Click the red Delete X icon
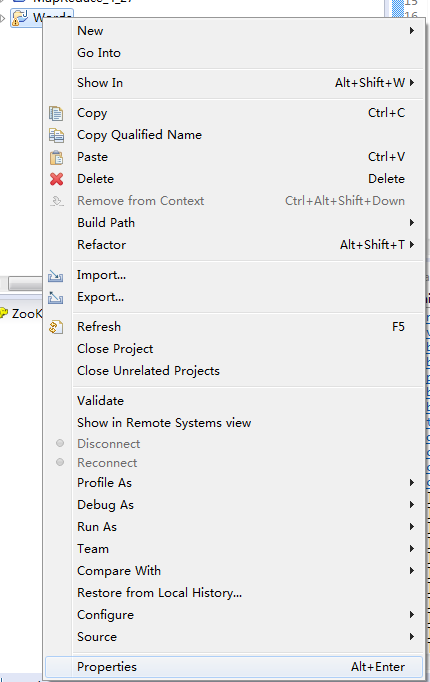 (56, 179)
